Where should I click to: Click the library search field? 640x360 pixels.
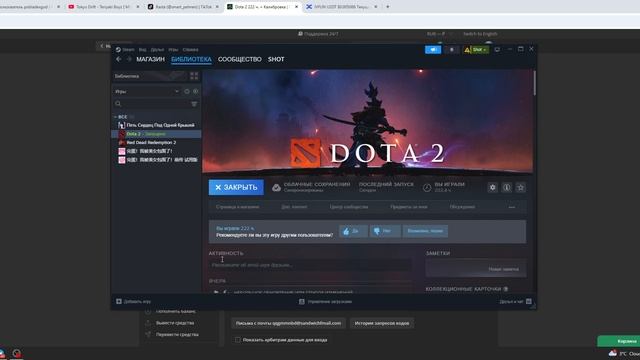click(x=152, y=104)
